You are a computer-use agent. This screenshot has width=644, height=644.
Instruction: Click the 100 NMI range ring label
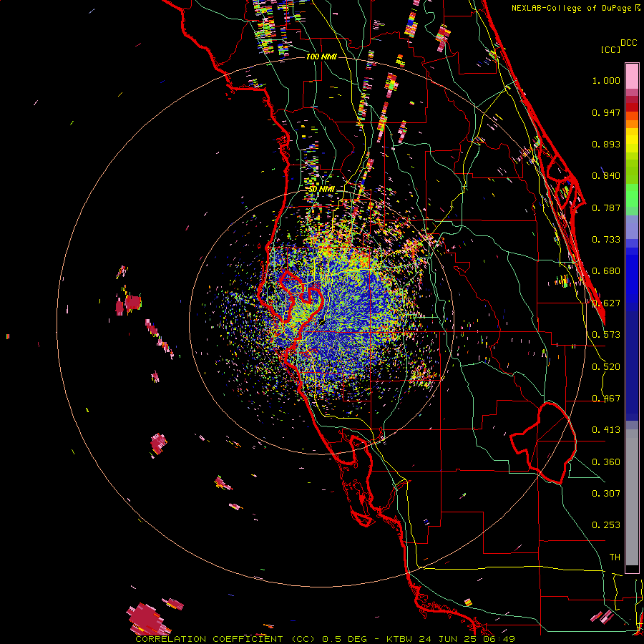[x=321, y=57]
